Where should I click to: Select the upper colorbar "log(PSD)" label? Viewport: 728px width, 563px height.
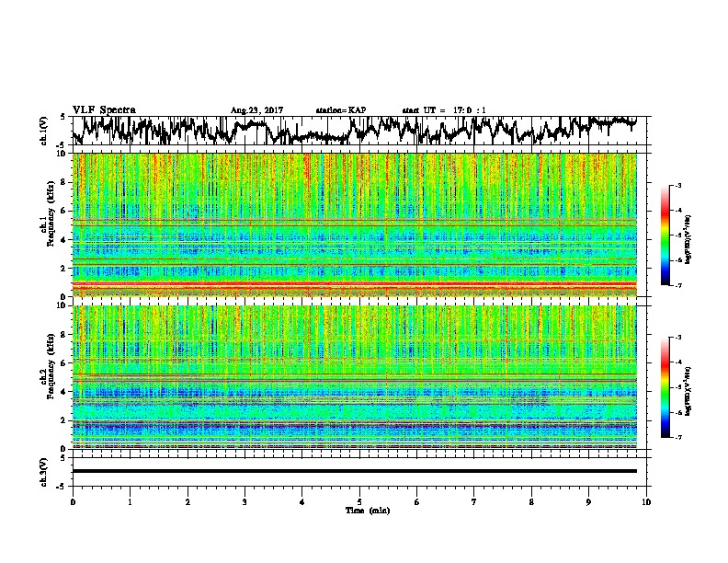pos(688,240)
